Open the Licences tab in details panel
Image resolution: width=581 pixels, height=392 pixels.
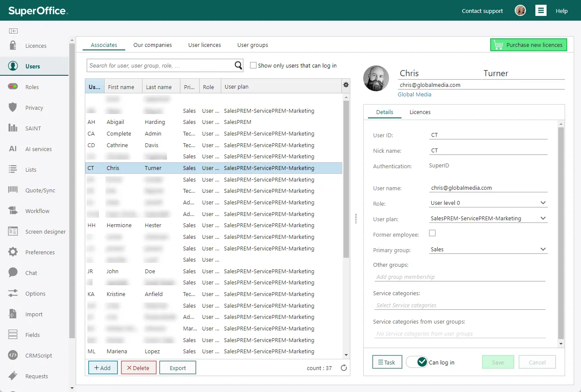pos(420,112)
